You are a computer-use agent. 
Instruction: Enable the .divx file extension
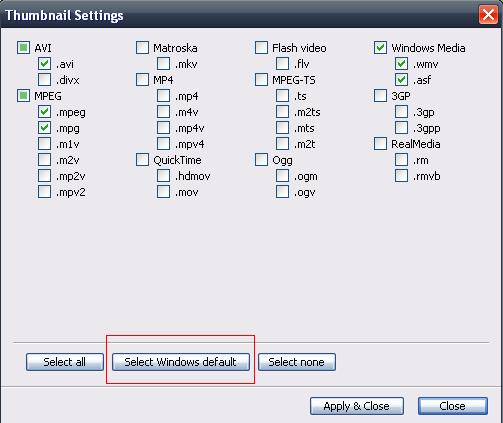(44, 80)
